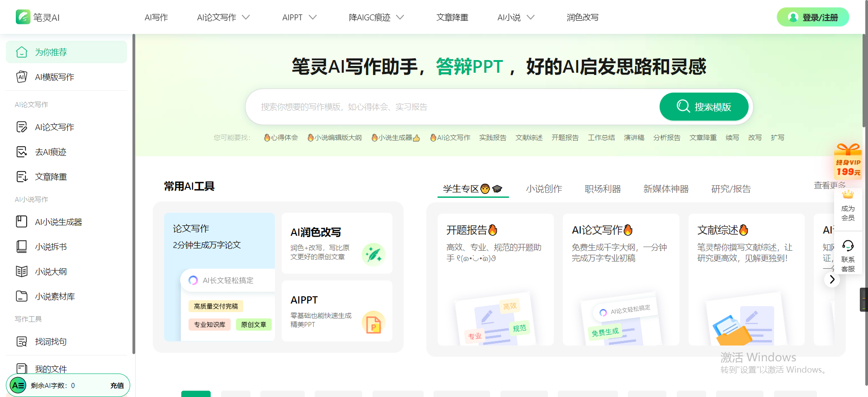Open the 文章降重 top menu item
Screen dimensions: 868x397
click(x=452, y=17)
